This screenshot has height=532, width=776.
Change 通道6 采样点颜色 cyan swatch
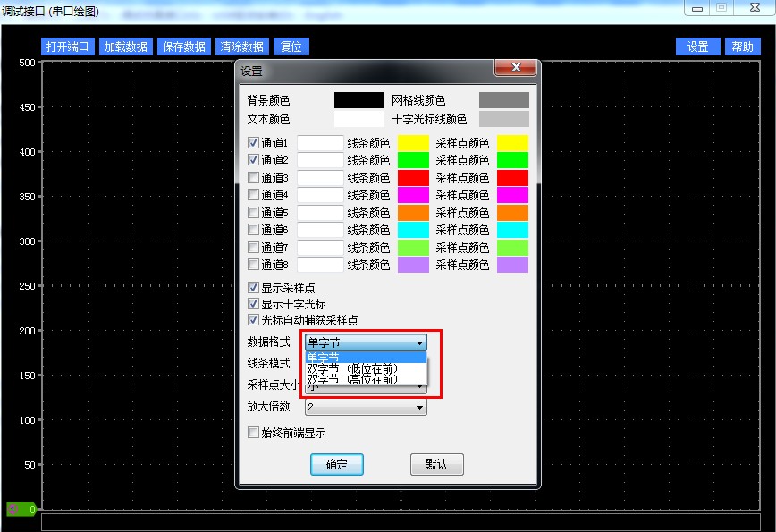(513, 230)
